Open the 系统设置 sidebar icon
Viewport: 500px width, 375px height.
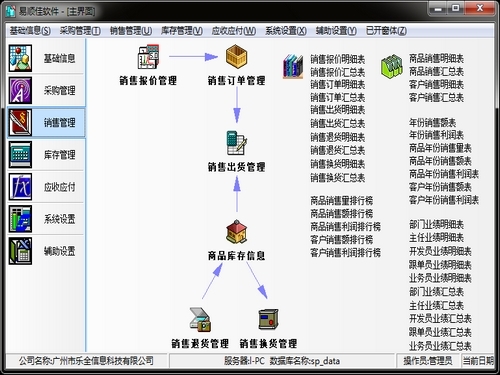pyautogui.click(x=20, y=219)
